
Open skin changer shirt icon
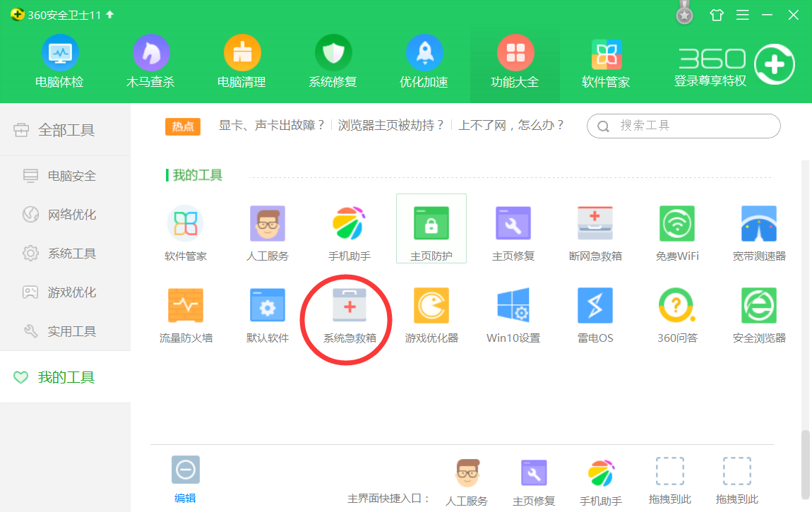tap(717, 15)
